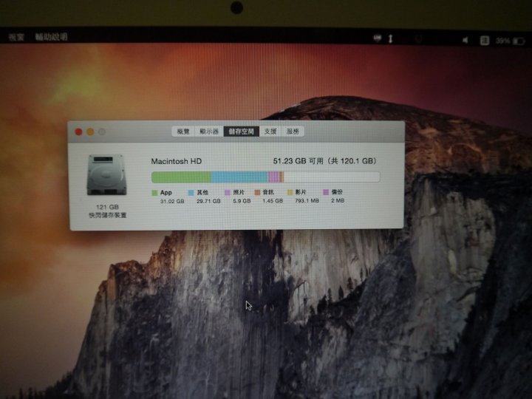Open the input method icon in menu bar
532x399 pixels.
pyautogui.click(x=485, y=41)
